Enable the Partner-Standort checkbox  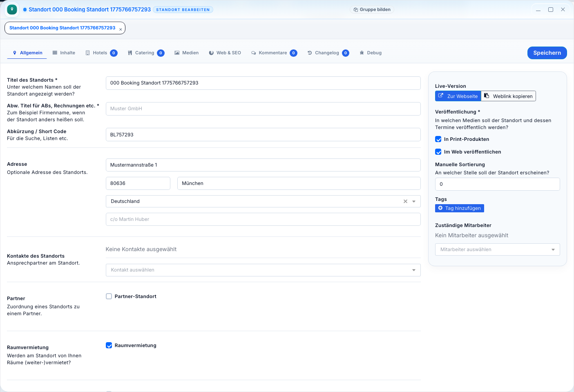tap(109, 296)
